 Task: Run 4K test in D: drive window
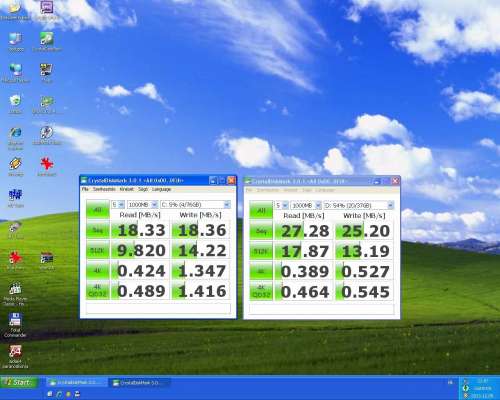tap(261, 272)
